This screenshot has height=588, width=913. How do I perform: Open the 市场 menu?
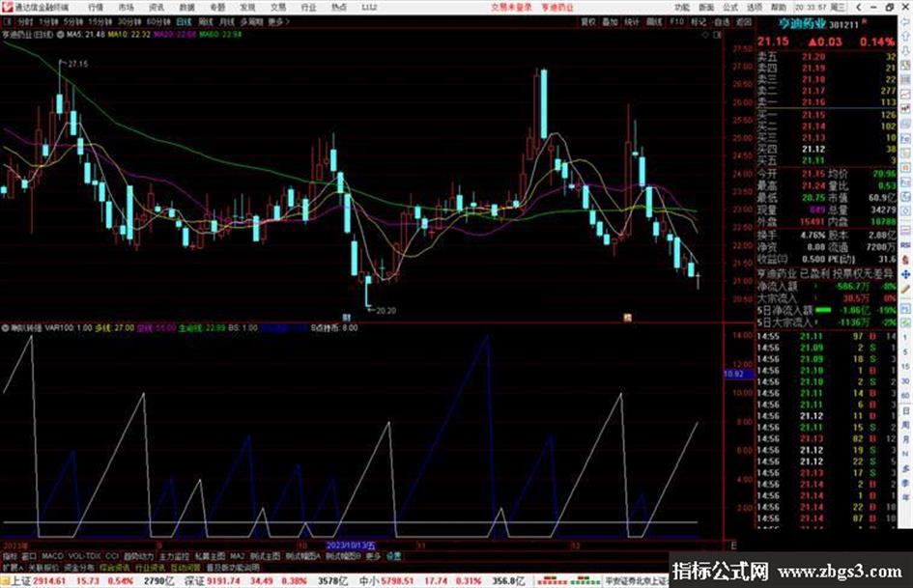coord(126,7)
